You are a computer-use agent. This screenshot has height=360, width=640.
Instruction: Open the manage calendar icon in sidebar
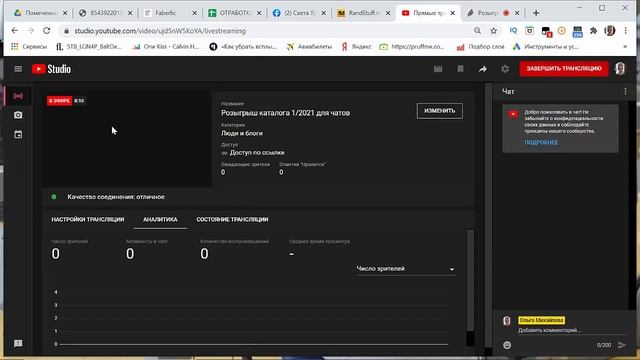pyautogui.click(x=18, y=134)
